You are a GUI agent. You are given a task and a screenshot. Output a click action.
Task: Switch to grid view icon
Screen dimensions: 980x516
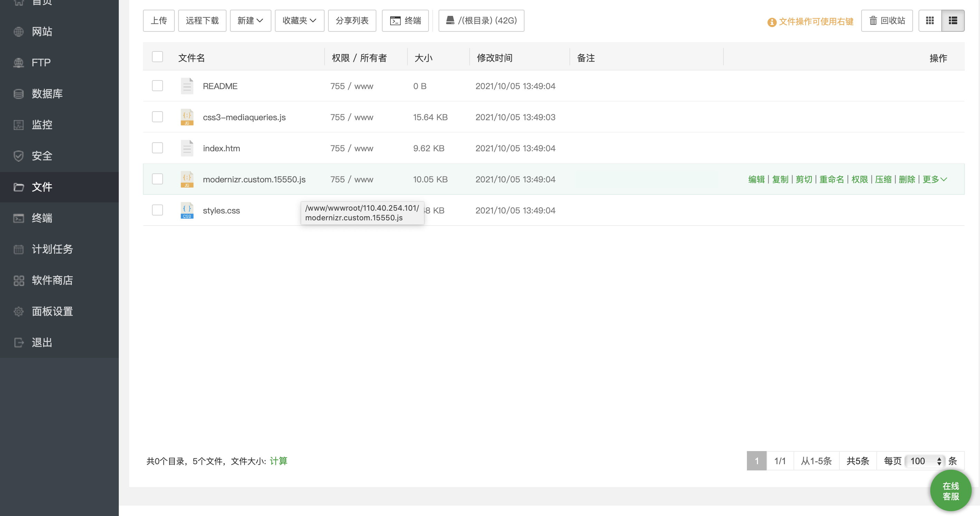coord(930,20)
